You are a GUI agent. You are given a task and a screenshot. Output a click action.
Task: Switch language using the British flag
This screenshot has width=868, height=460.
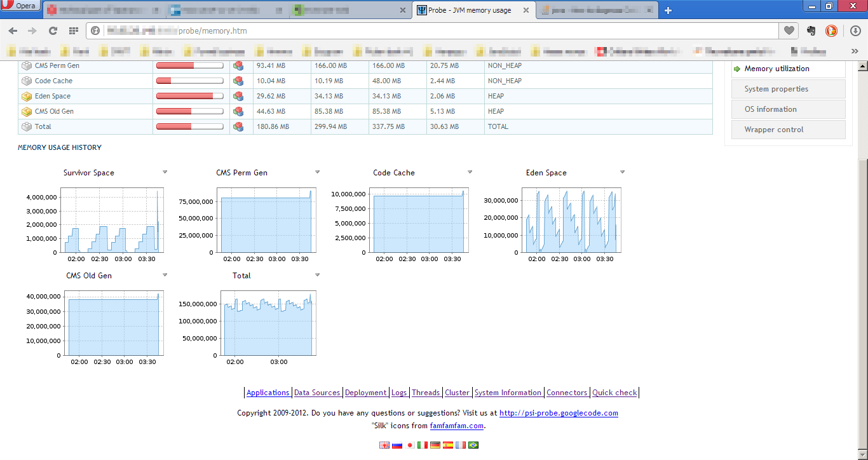pyautogui.click(x=384, y=445)
